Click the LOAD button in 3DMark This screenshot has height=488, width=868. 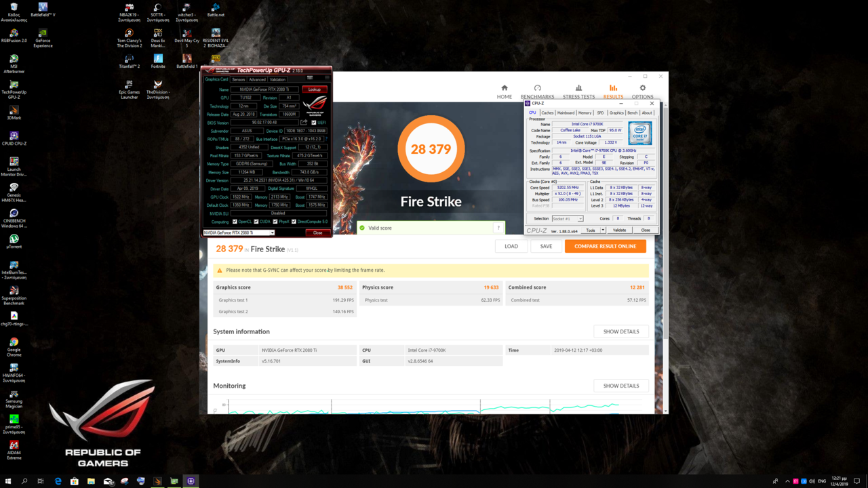pos(511,246)
